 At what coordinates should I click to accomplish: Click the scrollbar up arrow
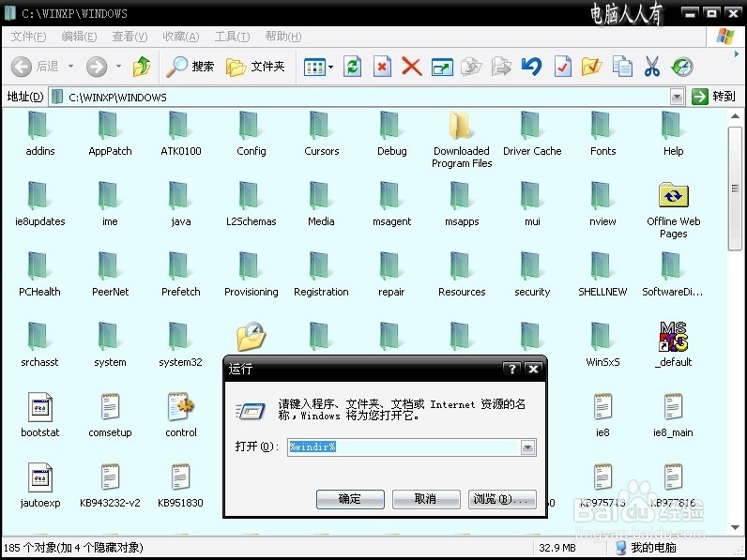(x=735, y=116)
